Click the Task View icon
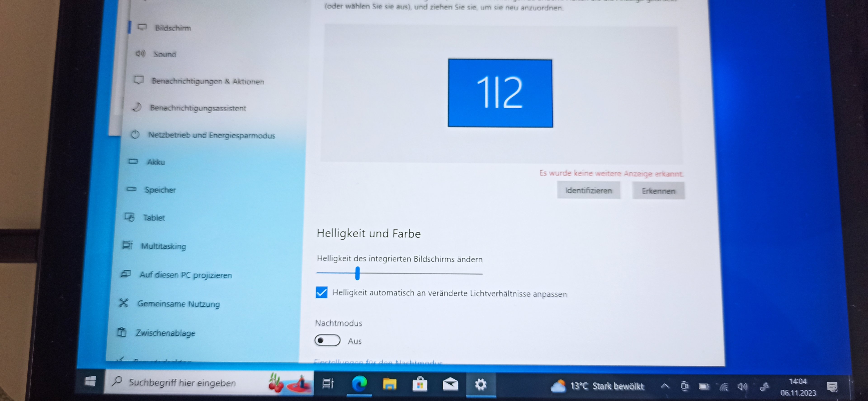This screenshot has width=868, height=401. tap(328, 383)
